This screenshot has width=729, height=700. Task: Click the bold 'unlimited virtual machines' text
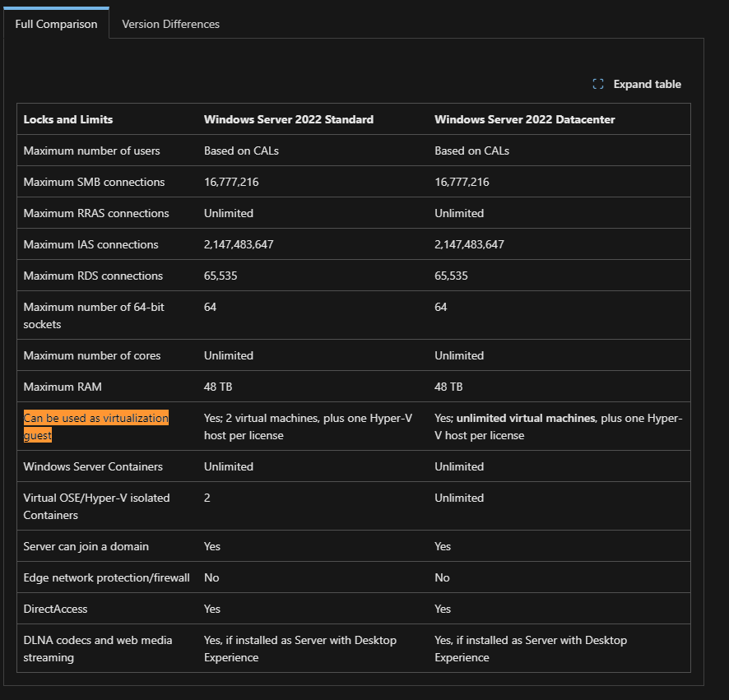point(526,418)
